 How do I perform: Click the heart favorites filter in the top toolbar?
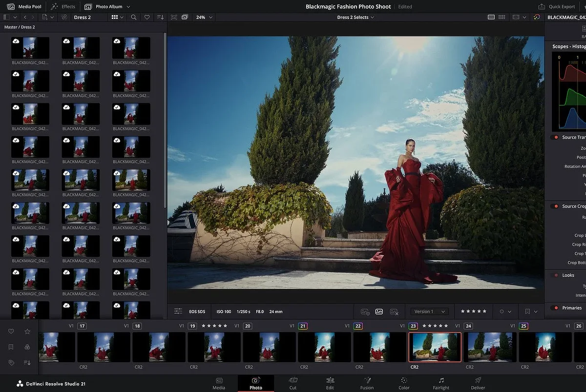click(x=147, y=17)
